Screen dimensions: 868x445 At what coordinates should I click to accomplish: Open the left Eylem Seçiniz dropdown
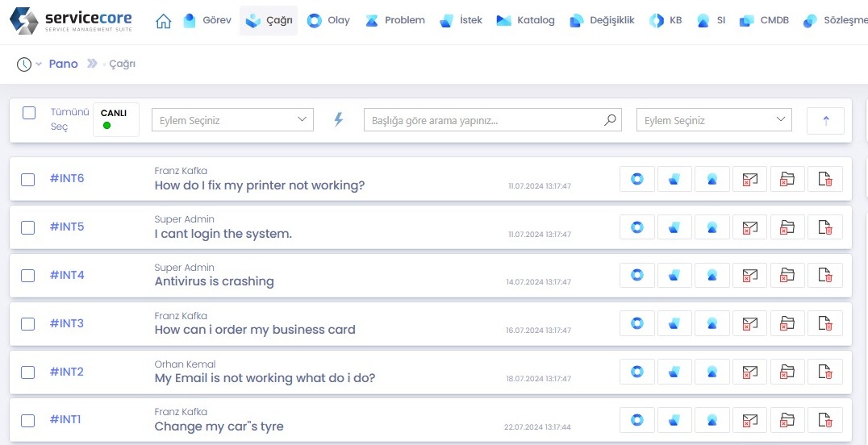[x=232, y=120]
